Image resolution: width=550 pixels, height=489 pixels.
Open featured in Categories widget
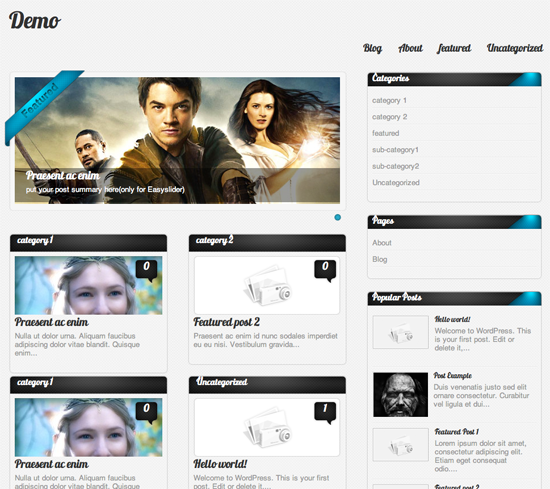pos(385,133)
